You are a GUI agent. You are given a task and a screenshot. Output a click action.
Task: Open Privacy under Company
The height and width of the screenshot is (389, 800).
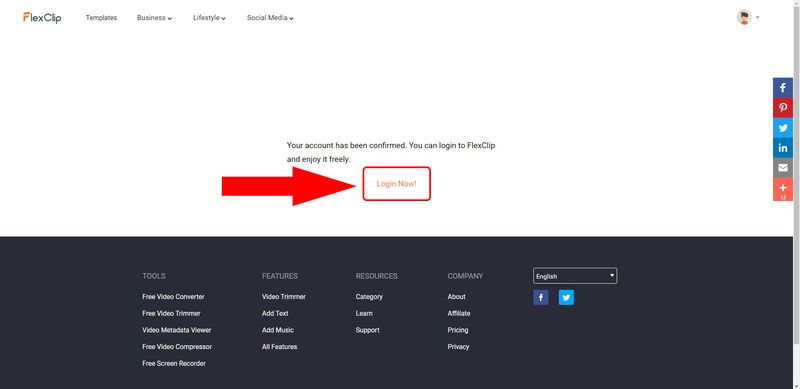click(x=458, y=347)
